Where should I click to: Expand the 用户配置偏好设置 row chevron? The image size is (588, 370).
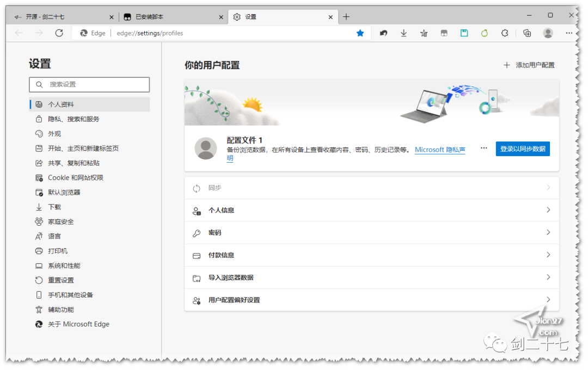548,299
